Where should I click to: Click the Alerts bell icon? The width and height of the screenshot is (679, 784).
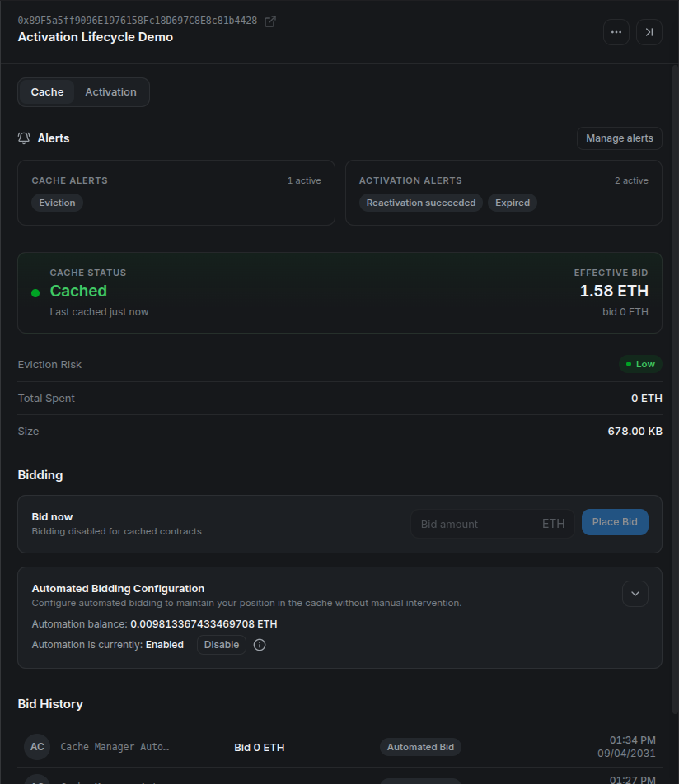click(24, 138)
